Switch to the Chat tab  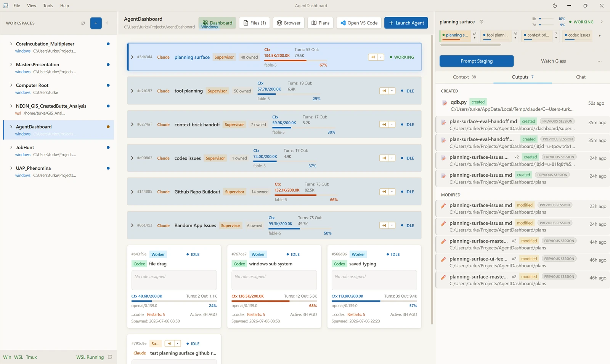pyautogui.click(x=581, y=77)
